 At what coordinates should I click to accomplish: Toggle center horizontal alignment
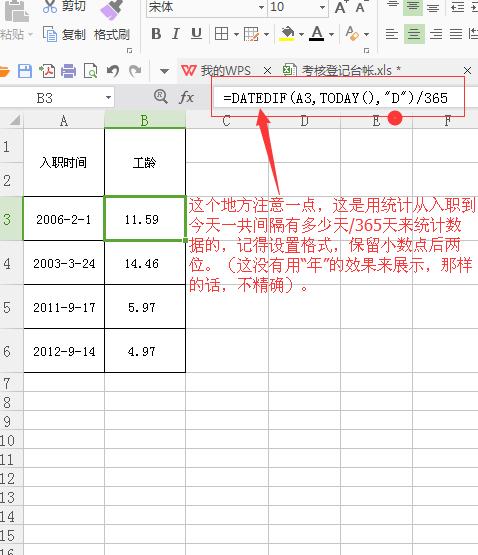coord(414,34)
